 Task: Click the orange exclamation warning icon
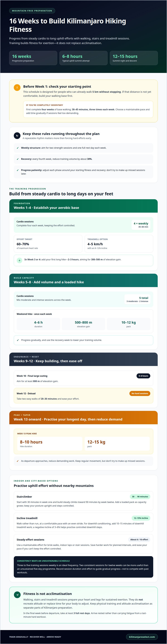click(x=17, y=88)
